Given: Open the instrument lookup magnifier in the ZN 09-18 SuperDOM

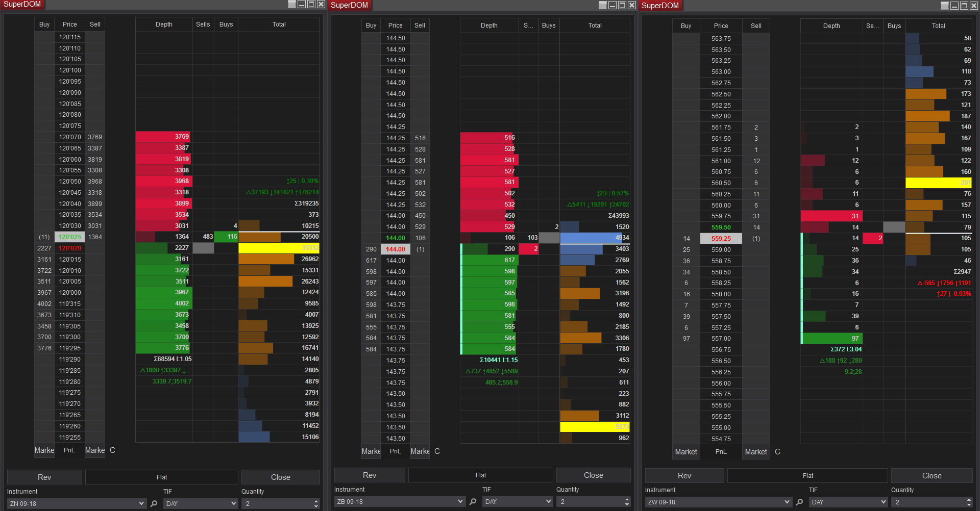Looking at the screenshot, I should pyautogui.click(x=154, y=503).
